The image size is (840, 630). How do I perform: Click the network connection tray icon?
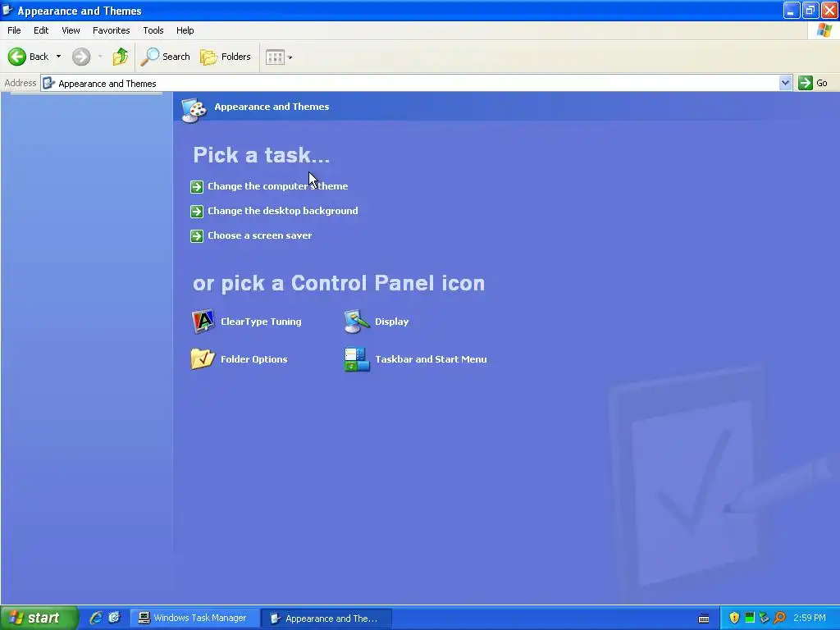[x=765, y=619]
